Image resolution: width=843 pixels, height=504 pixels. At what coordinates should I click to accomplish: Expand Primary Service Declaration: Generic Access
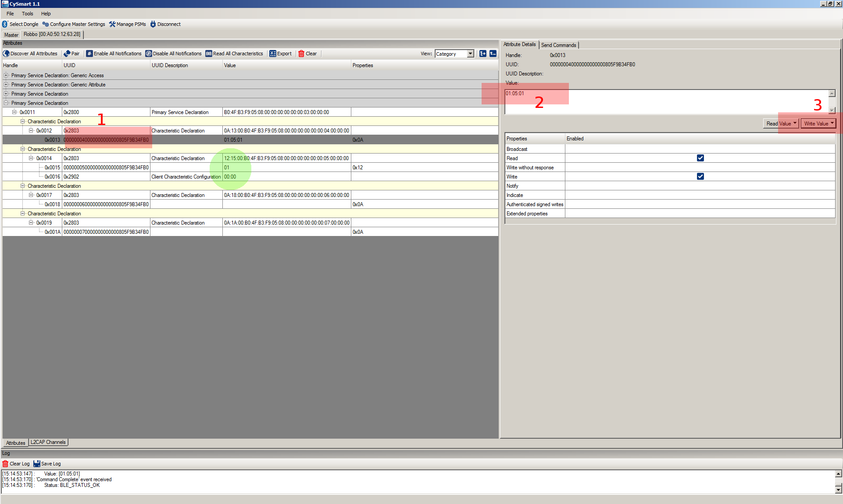click(x=6, y=75)
